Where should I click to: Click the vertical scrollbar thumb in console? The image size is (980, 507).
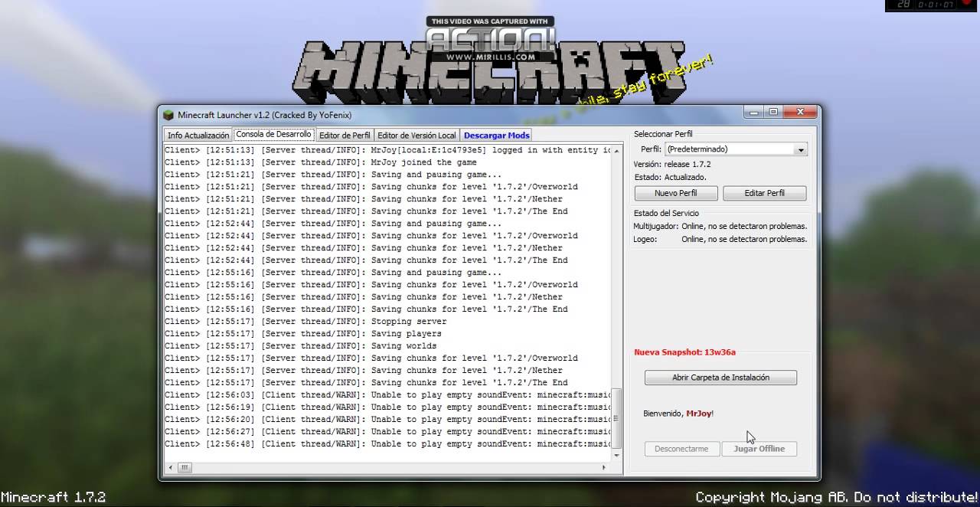[x=616, y=419]
